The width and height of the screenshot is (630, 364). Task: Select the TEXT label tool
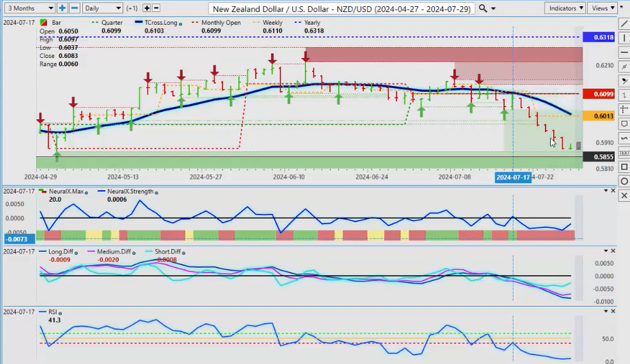point(624,153)
